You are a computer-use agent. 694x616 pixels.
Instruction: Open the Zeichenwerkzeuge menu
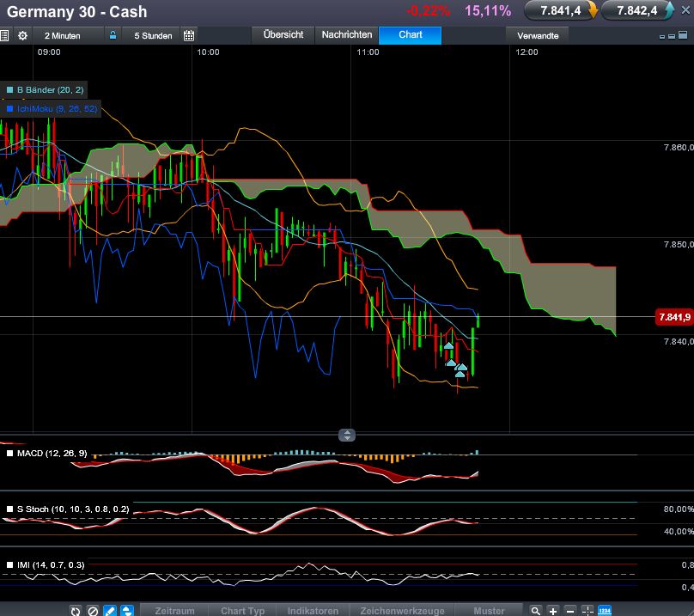click(x=402, y=611)
